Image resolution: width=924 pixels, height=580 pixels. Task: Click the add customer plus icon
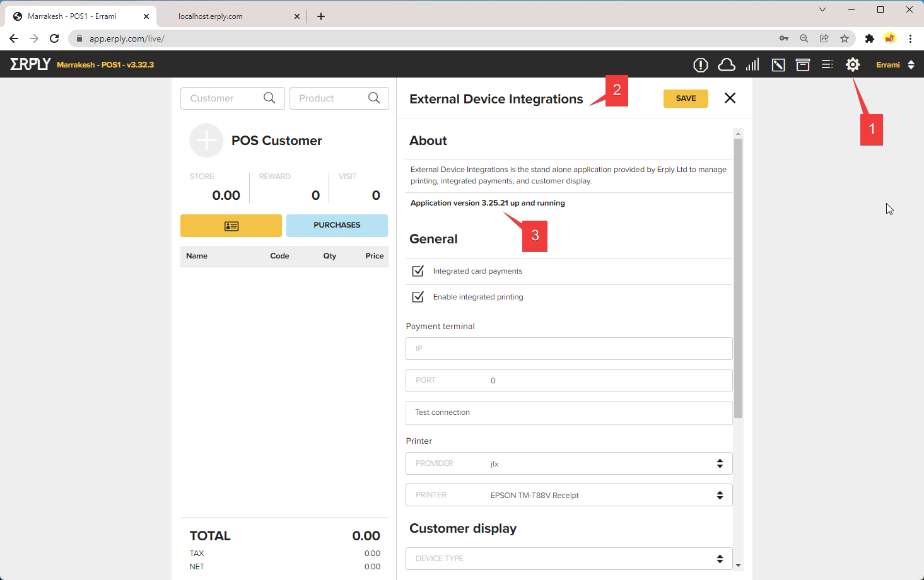point(206,141)
